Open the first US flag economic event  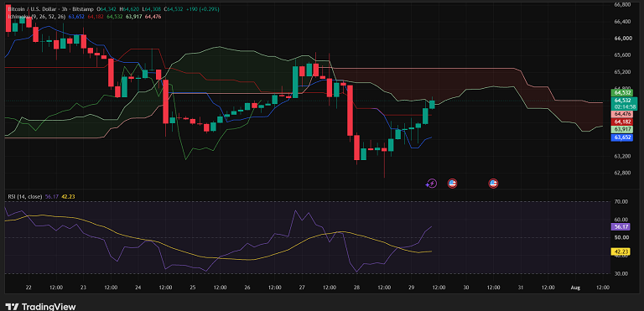point(452,184)
